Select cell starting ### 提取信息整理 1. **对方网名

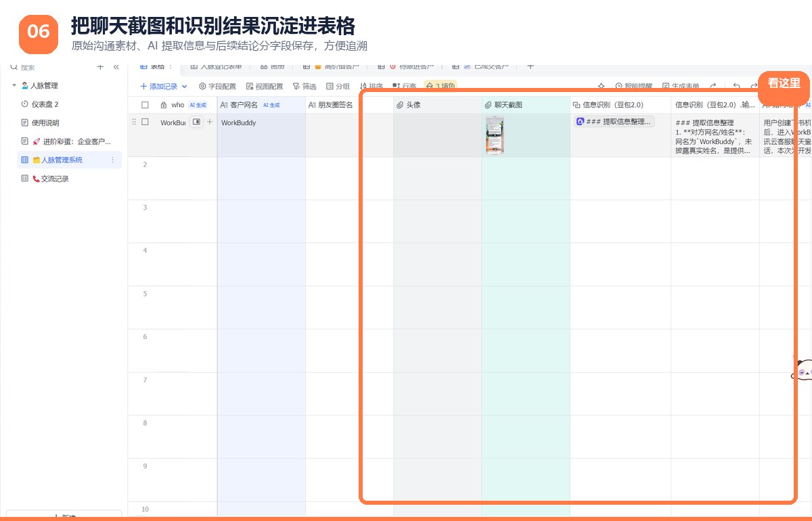[715, 135]
